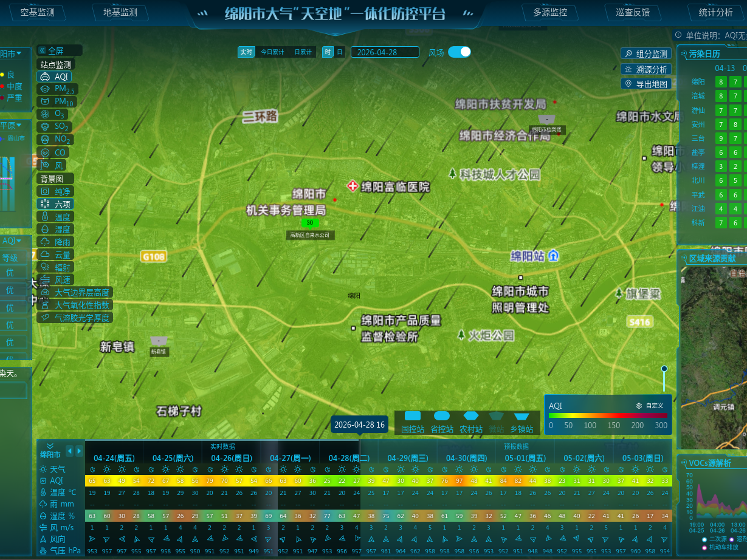Toggle the 风场 wind field switch
The width and height of the screenshot is (747, 560).
click(x=459, y=52)
